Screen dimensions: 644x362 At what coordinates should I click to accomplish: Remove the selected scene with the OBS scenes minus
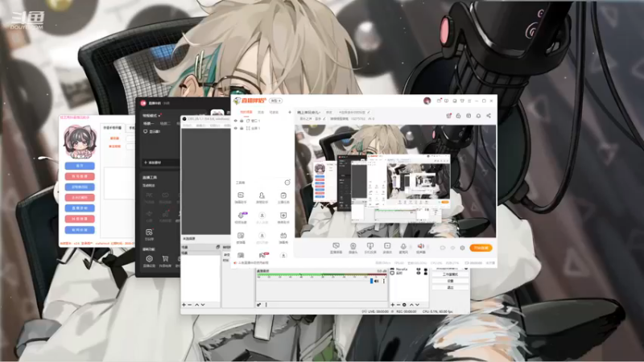pyautogui.click(x=190, y=305)
